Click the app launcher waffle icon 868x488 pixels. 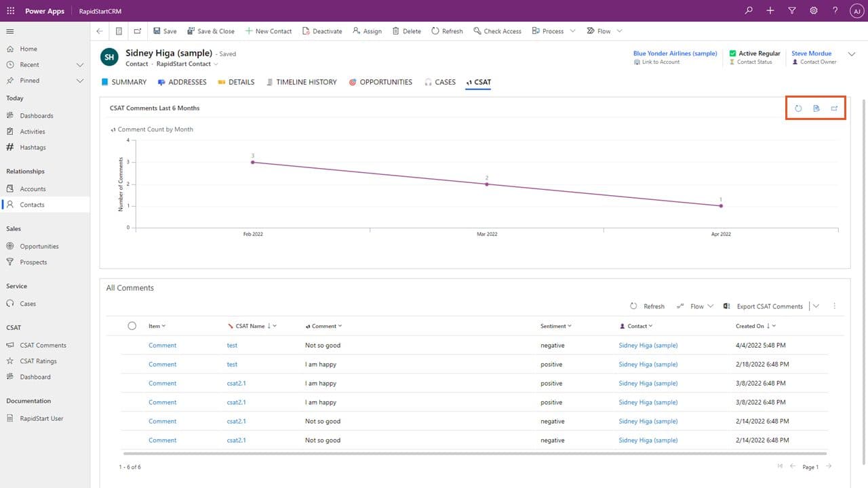10,11
